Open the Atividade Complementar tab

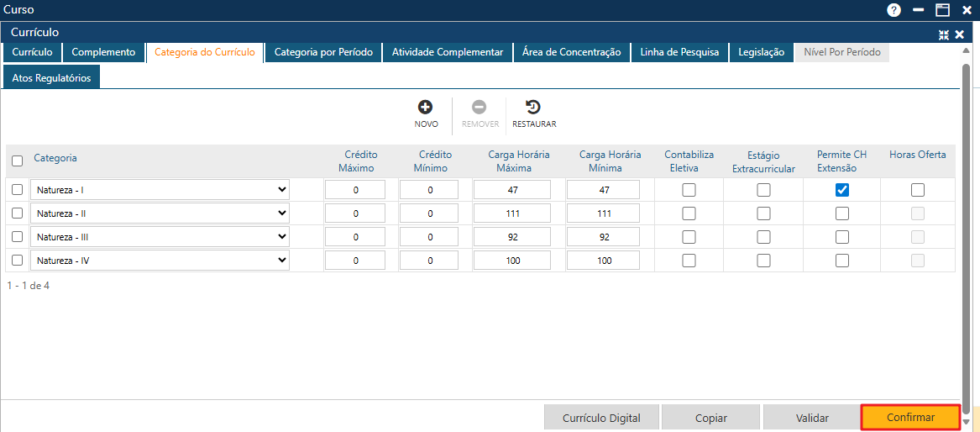point(448,52)
